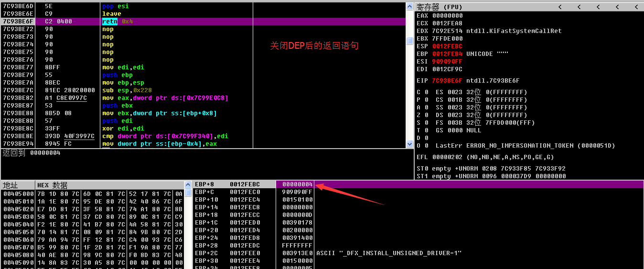Select the EAX register value
644x269 pixels.
448,16
